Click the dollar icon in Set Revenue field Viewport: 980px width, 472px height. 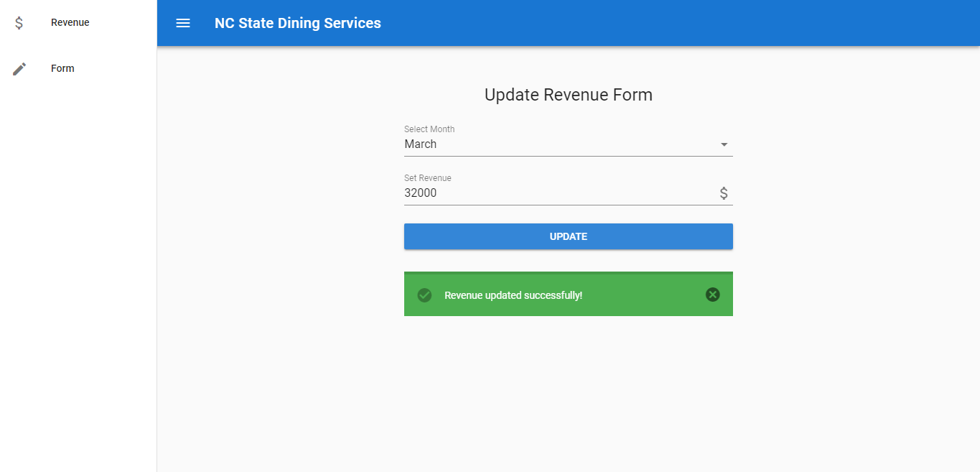click(x=724, y=193)
